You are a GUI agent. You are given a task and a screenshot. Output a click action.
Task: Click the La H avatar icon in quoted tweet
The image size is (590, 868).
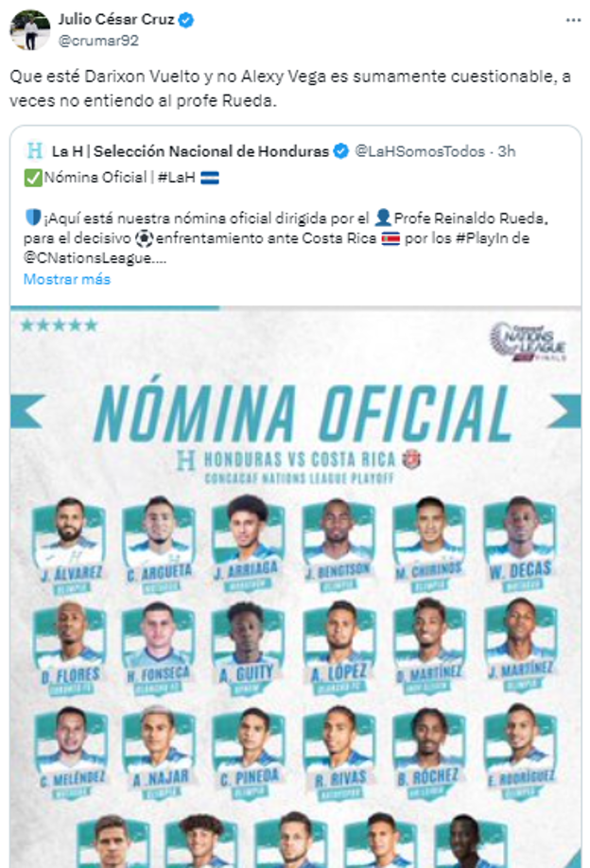(36, 151)
